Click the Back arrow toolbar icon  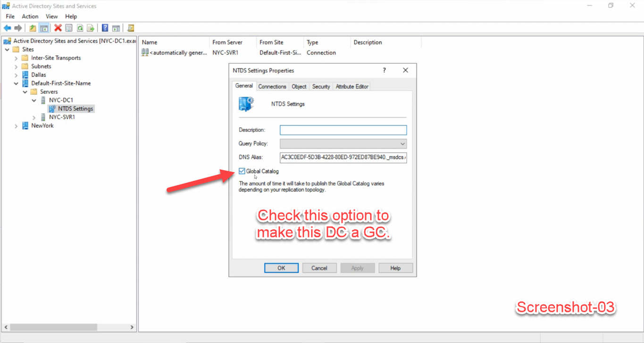pos(7,28)
